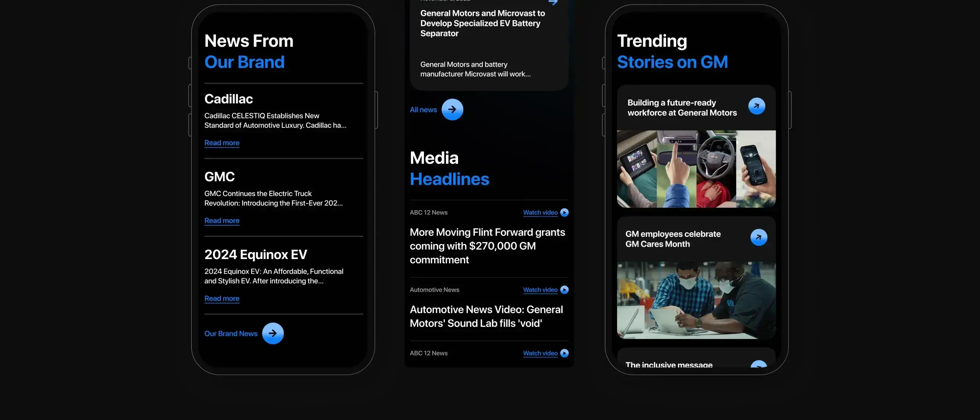
Task: Play icon beside bottom ABC 12 News Watch video
Action: click(x=565, y=353)
